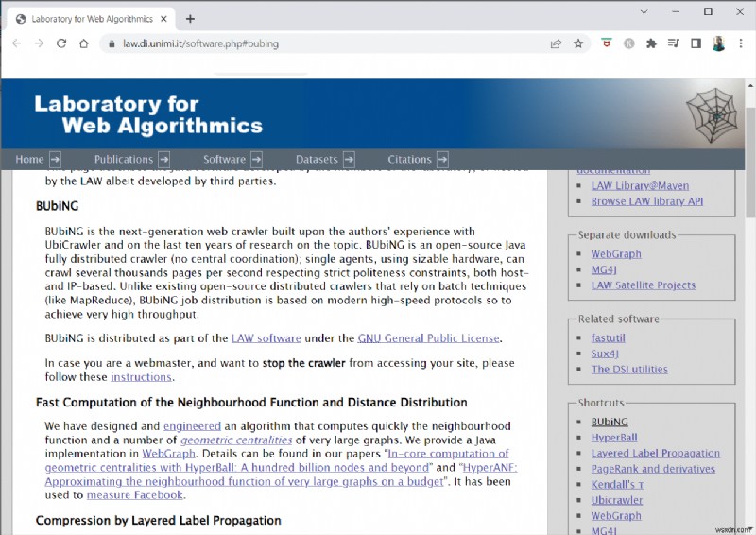Open Browse LAW library API link
Viewport: 756px width, 535px height.
[647, 201]
